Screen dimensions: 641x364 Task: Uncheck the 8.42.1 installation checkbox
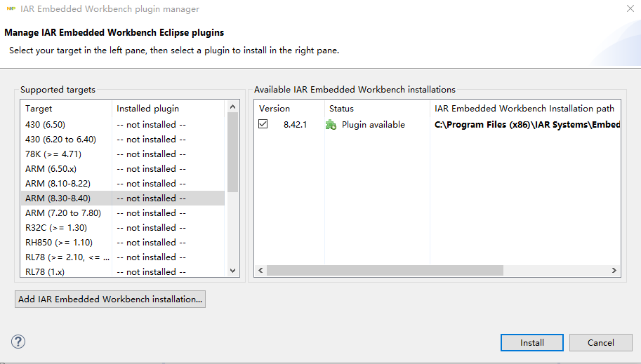pos(263,125)
